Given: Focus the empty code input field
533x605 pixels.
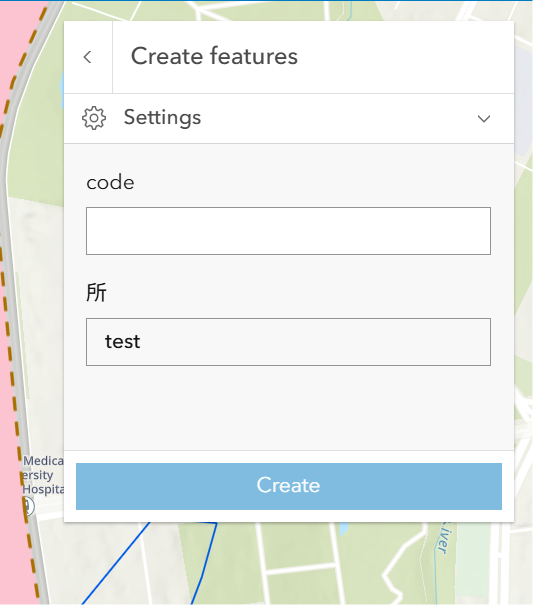Looking at the screenshot, I should 288,231.
